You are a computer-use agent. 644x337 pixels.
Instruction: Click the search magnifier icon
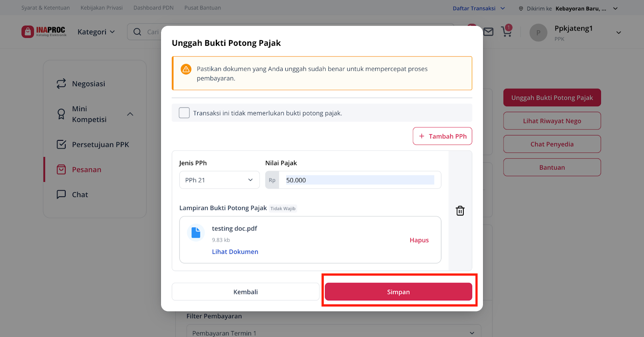pos(137,32)
